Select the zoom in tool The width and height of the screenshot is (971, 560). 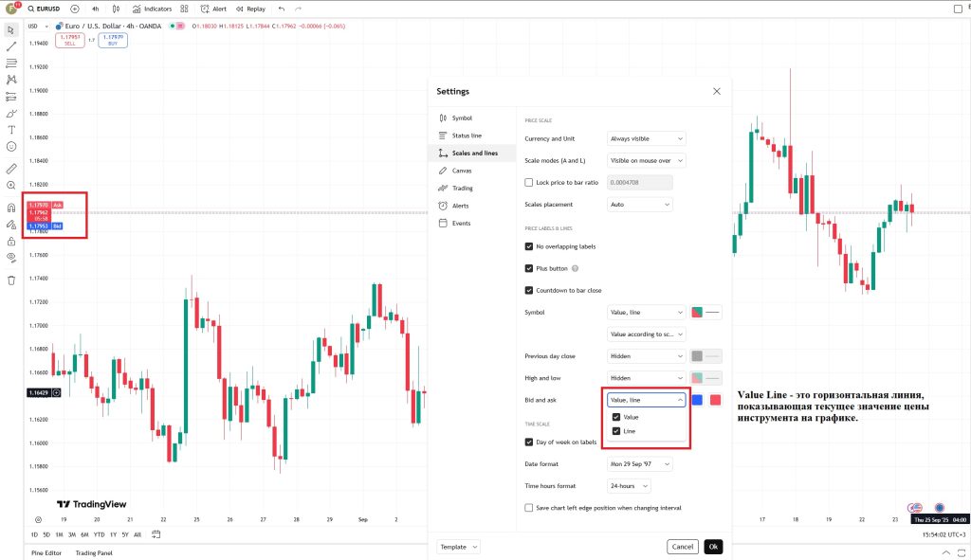coord(11,185)
